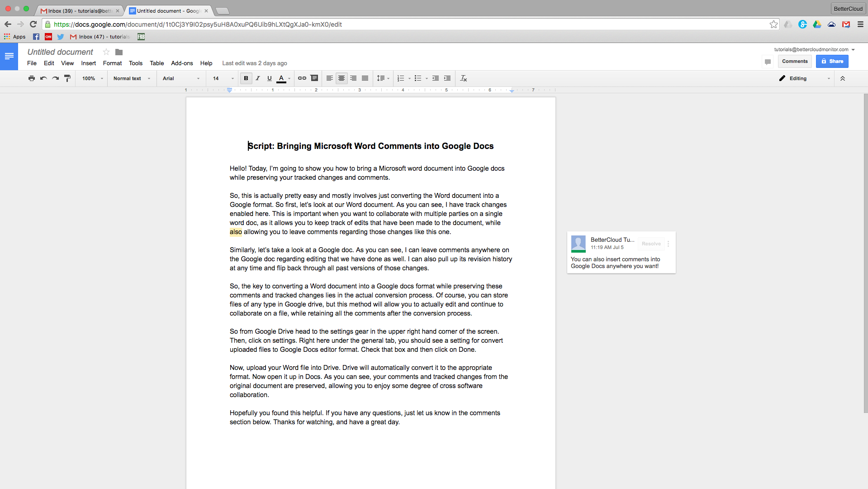
Task: Open comment options three-dot menu
Action: 668,244
